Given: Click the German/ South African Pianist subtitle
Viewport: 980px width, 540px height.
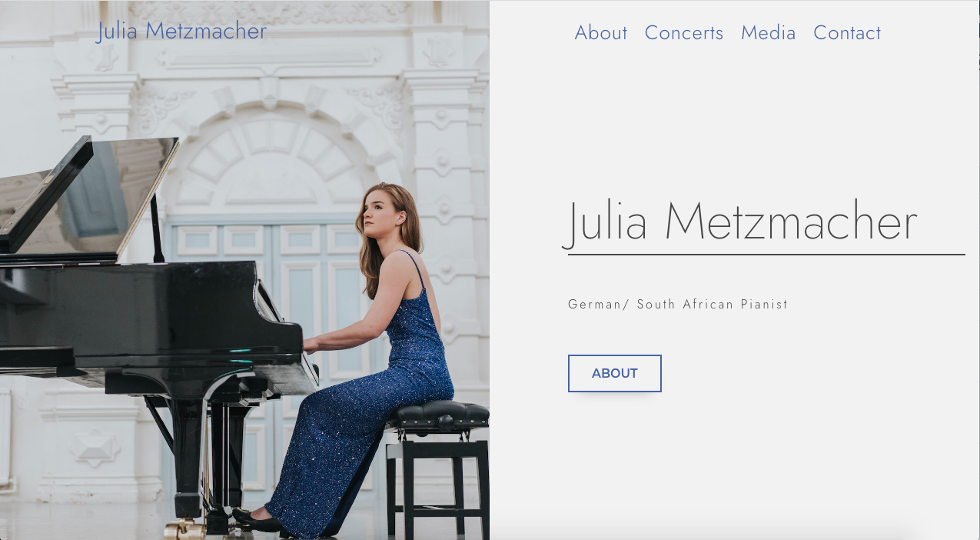Looking at the screenshot, I should coord(678,305).
